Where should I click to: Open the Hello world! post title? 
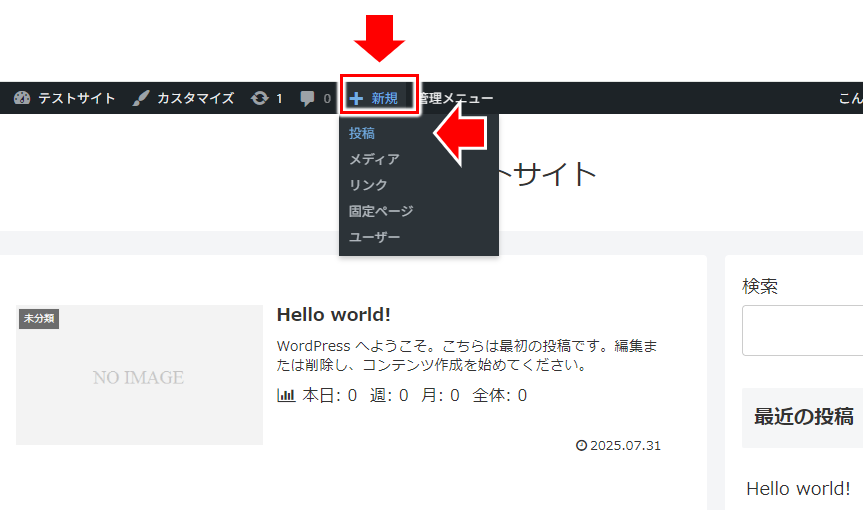334,314
